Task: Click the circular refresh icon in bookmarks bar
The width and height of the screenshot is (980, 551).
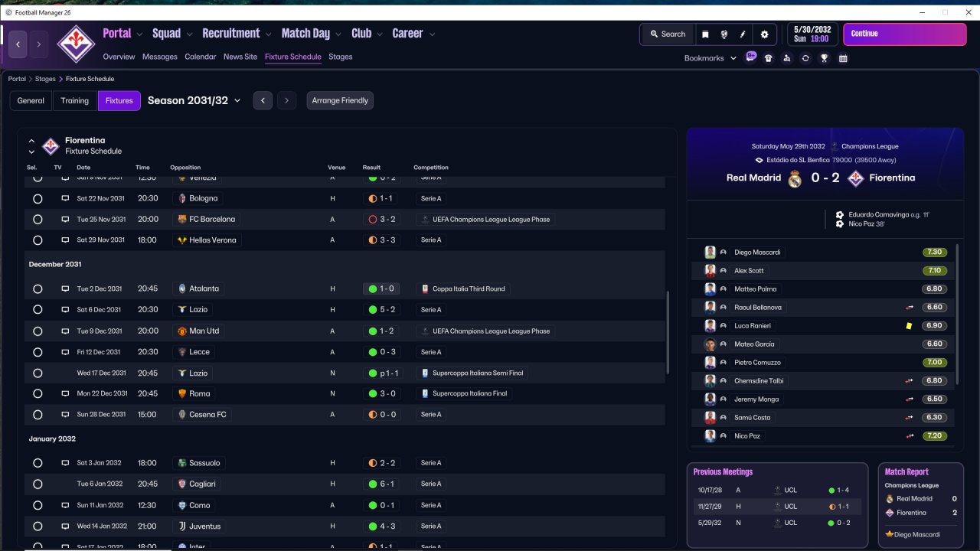Action: click(x=805, y=58)
